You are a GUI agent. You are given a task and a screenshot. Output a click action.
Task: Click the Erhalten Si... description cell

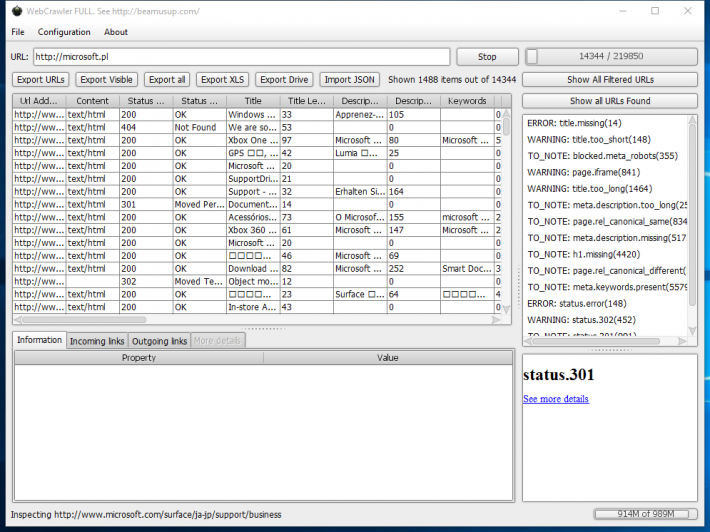click(360, 192)
